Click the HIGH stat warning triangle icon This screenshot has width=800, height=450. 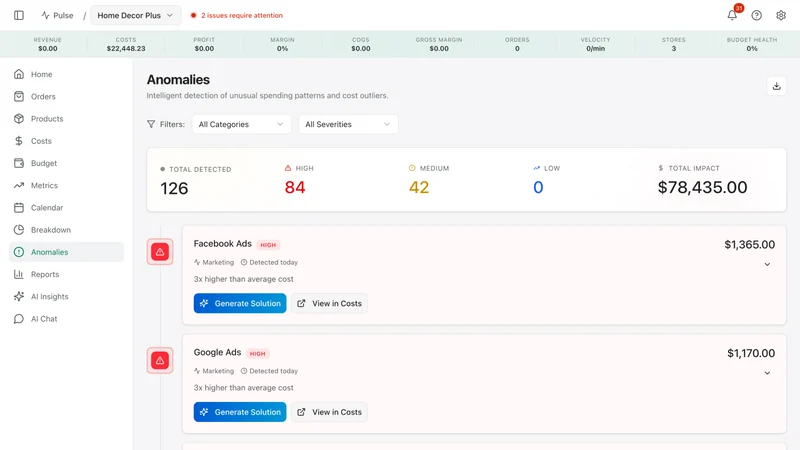point(288,168)
